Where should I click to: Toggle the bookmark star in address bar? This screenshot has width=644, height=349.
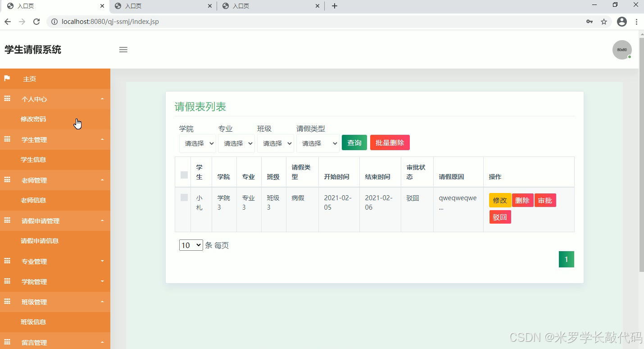click(x=604, y=21)
